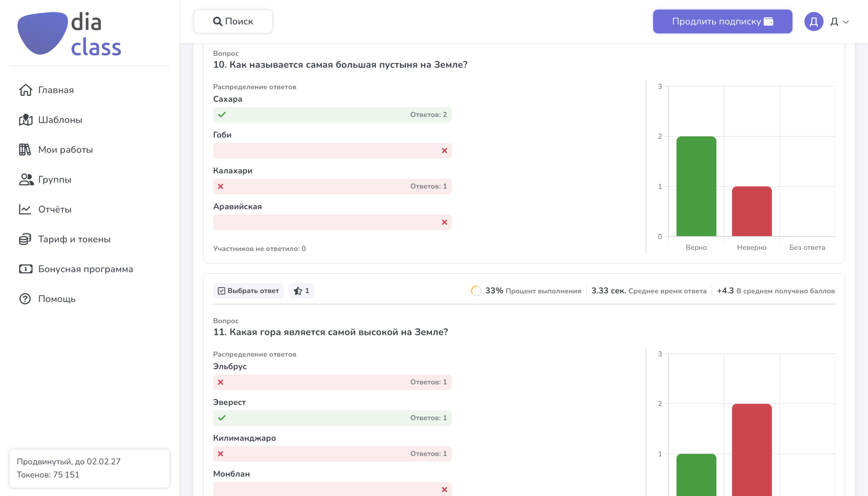This screenshot has height=496, width=868.
Task: Click the Отчёты chart icon
Action: tap(25, 209)
